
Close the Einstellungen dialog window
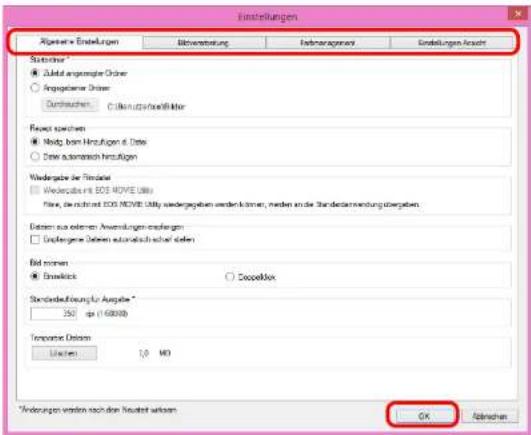point(518,14)
